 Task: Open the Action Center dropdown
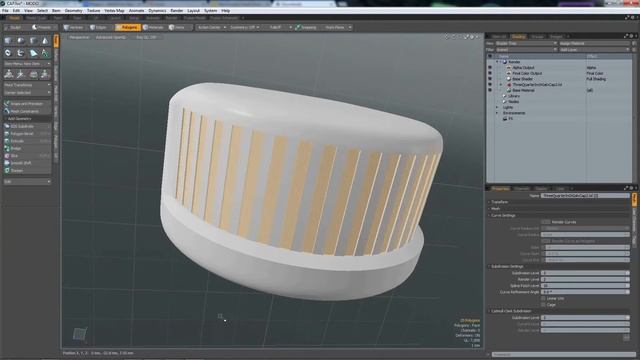pos(211,27)
